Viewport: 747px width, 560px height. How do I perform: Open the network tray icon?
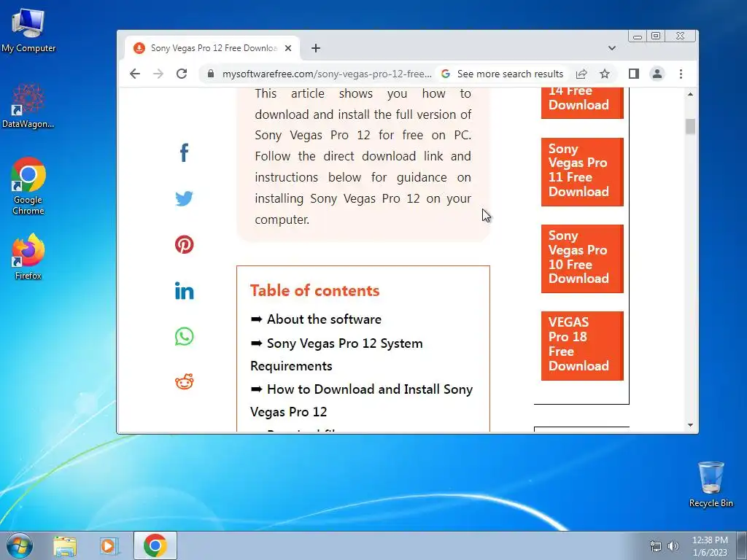656,546
